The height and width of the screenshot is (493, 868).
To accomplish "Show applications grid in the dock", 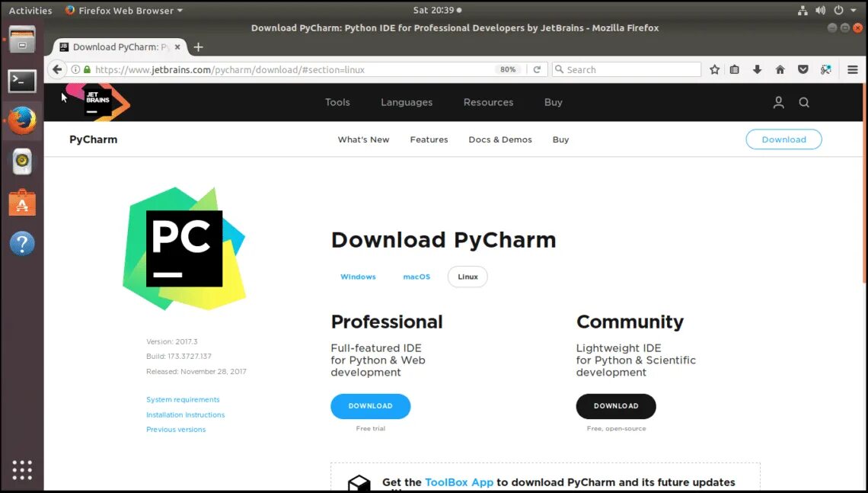I will click(x=22, y=469).
